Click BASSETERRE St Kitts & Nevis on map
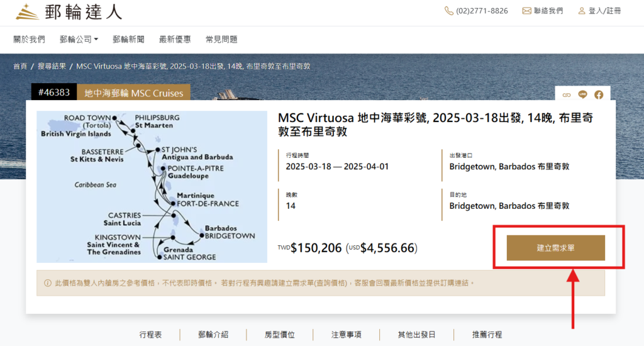This screenshot has height=346, width=644. tap(97, 155)
